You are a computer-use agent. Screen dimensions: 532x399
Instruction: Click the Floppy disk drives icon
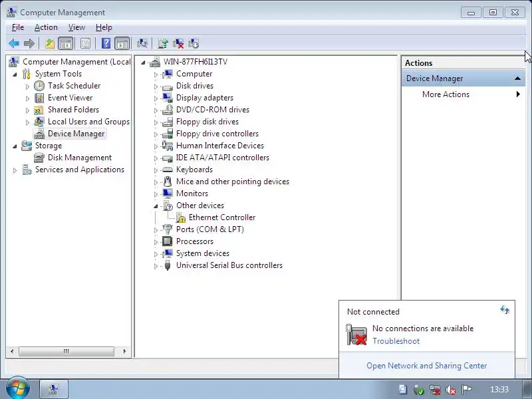coord(168,122)
